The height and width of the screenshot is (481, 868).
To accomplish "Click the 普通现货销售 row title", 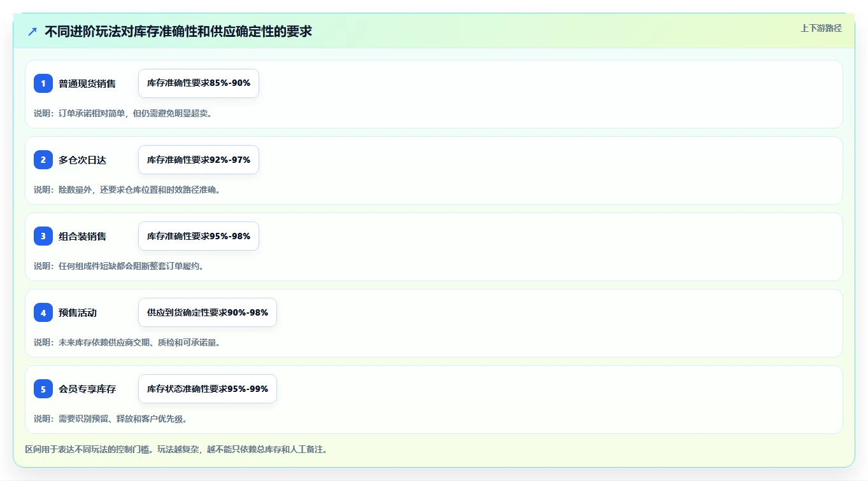I will [x=87, y=83].
